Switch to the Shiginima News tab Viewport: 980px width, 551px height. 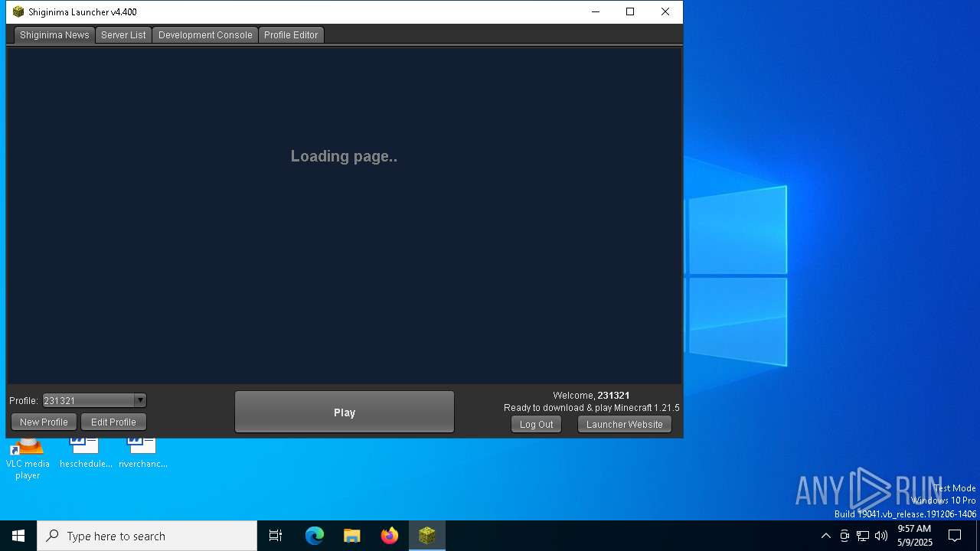point(54,34)
